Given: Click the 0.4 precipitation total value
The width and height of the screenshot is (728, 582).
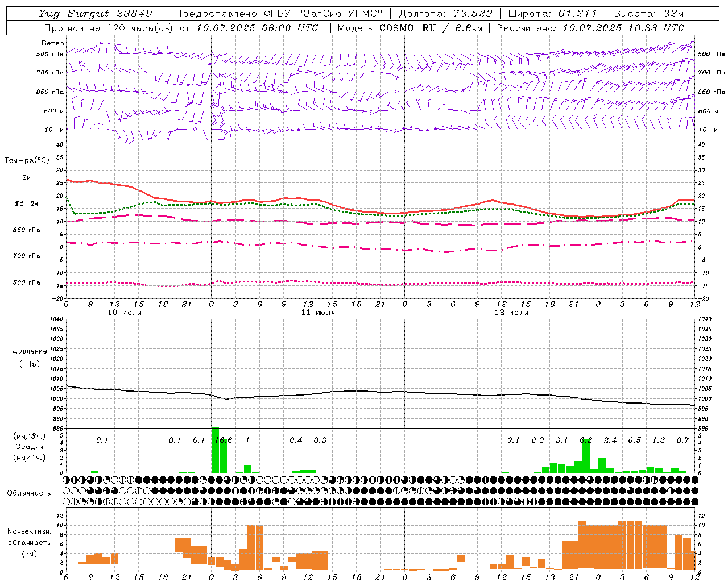Looking at the screenshot, I should point(296,440).
